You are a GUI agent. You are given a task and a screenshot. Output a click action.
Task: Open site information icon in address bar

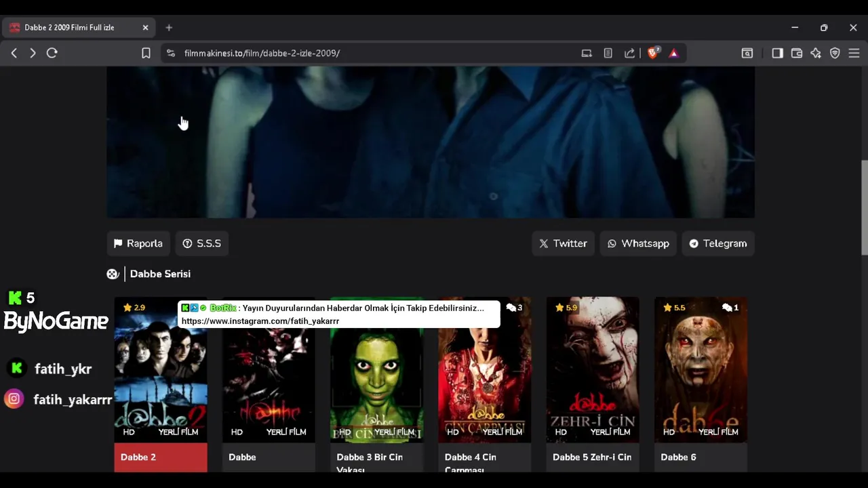(x=171, y=53)
